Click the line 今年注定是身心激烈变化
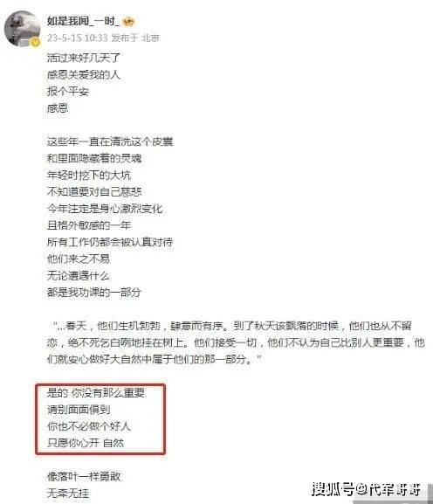The height and width of the screenshot is (504, 433). pyautogui.click(x=105, y=208)
